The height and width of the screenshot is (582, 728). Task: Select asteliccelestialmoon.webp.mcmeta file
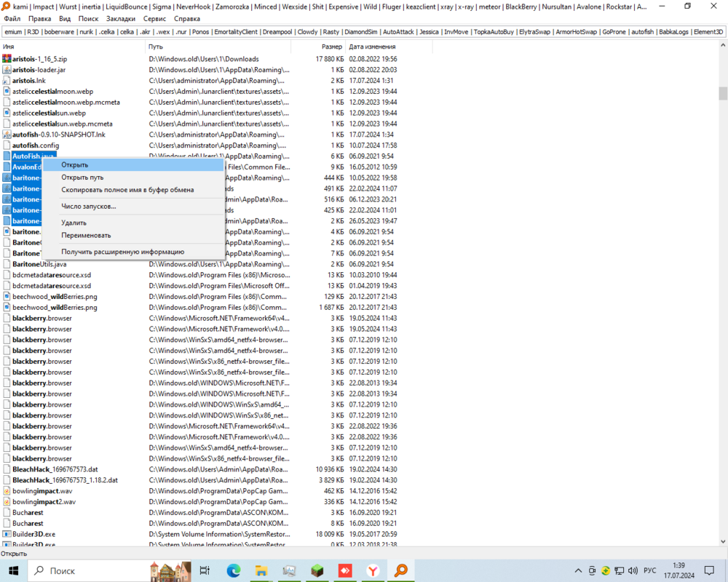tap(66, 102)
